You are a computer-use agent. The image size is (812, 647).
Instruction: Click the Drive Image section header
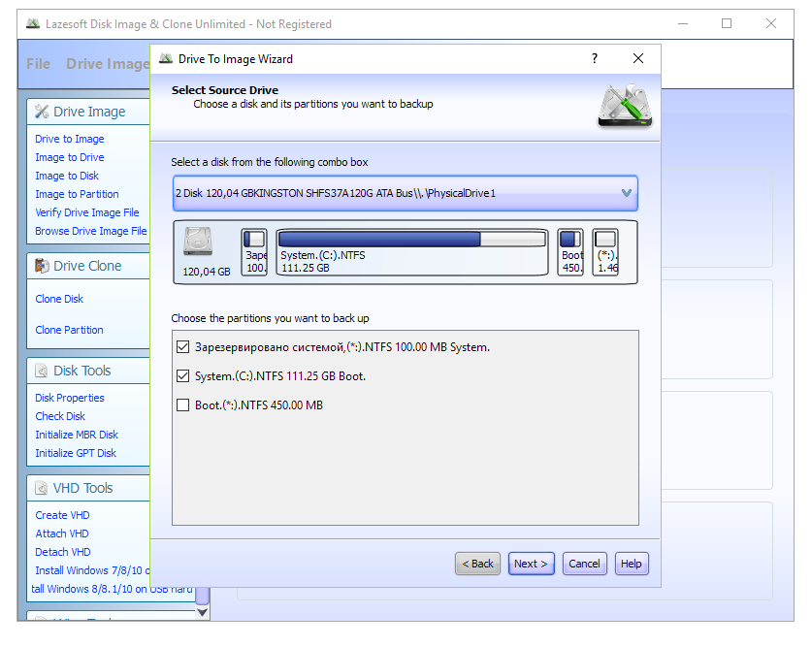tap(88, 112)
